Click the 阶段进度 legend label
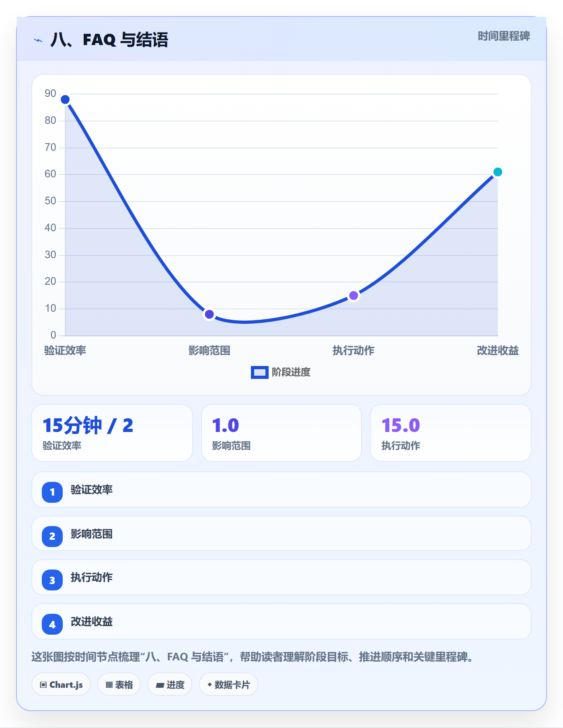This screenshot has width=563, height=728. [291, 372]
